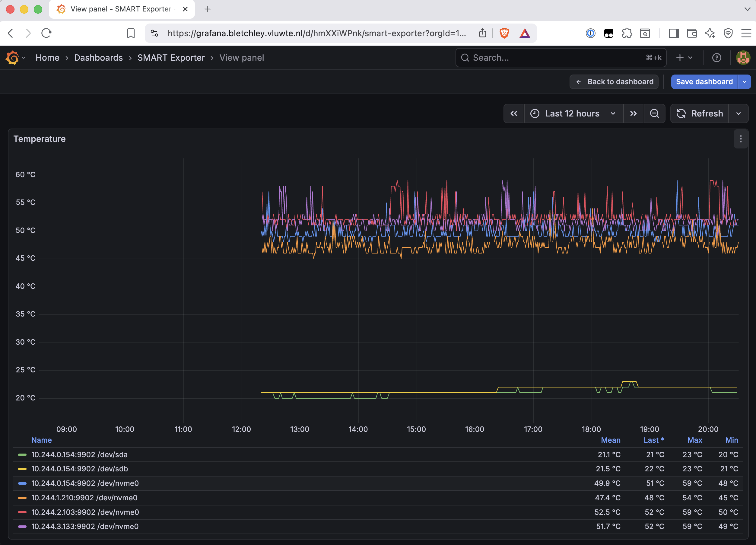Click orange swatch for 10.244.1.210 nvme0
This screenshot has width=756, height=545.
[22, 498]
